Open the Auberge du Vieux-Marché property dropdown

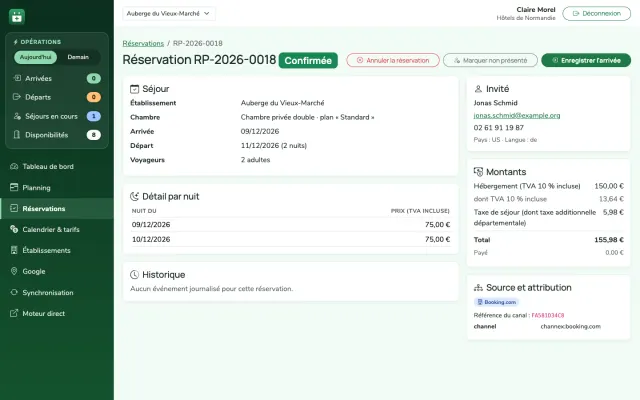tap(169, 13)
